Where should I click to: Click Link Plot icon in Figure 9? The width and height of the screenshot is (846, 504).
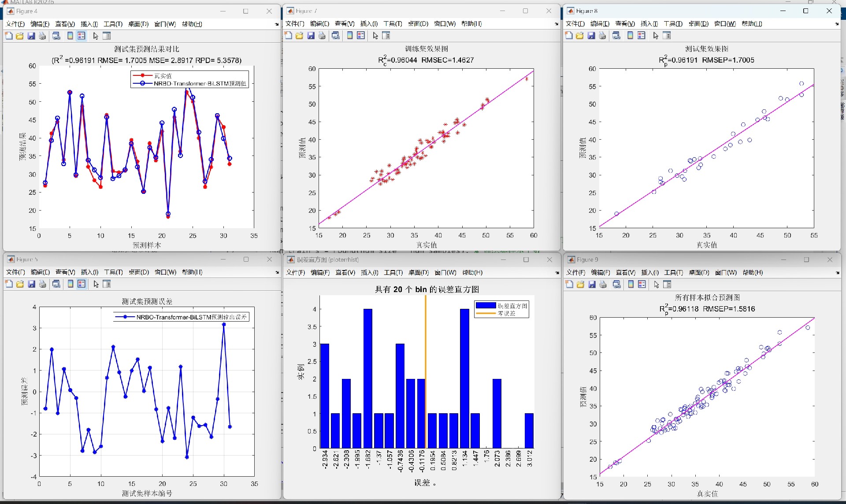tap(617, 285)
